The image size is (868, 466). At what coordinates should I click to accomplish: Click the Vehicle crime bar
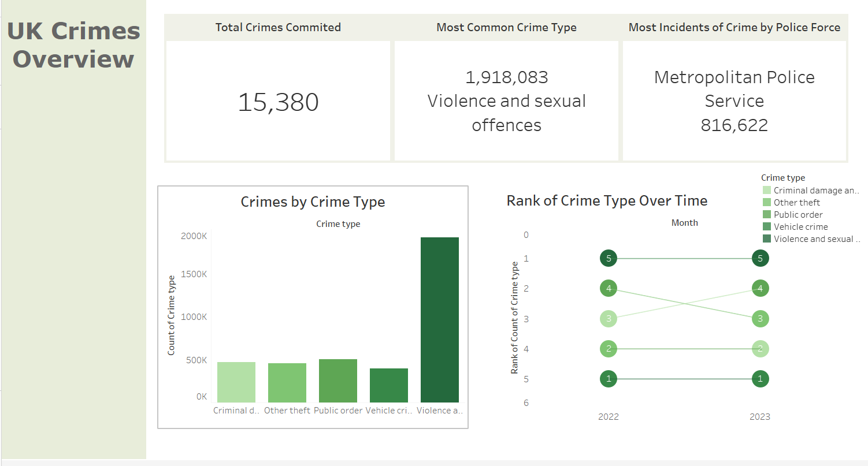(x=388, y=385)
